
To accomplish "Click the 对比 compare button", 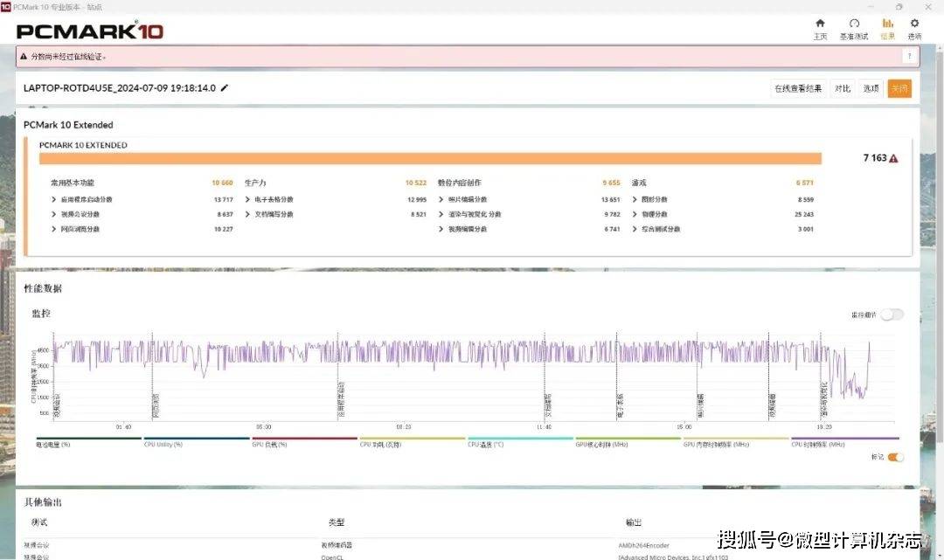I will (843, 88).
